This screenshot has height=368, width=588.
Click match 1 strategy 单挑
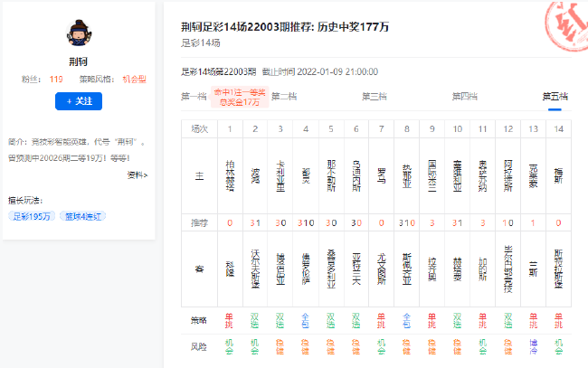click(229, 321)
